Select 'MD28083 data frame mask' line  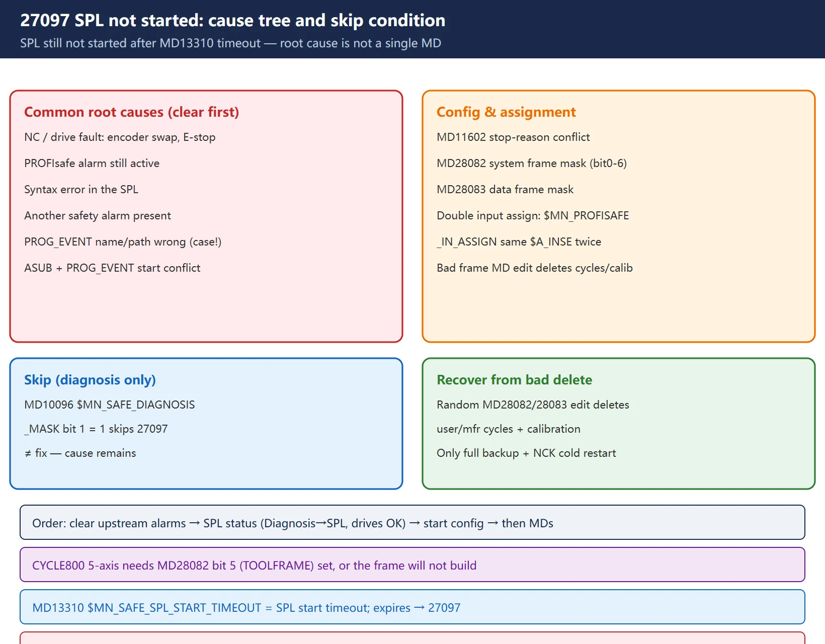tap(505, 190)
